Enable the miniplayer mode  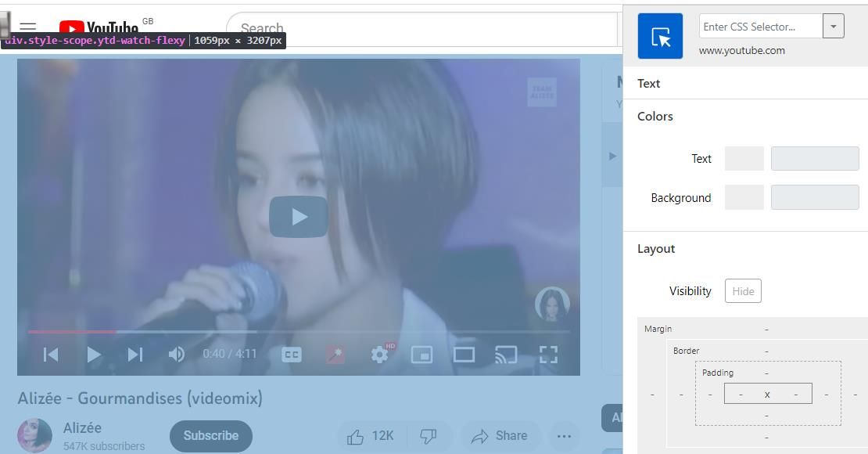tap(421, 355)
